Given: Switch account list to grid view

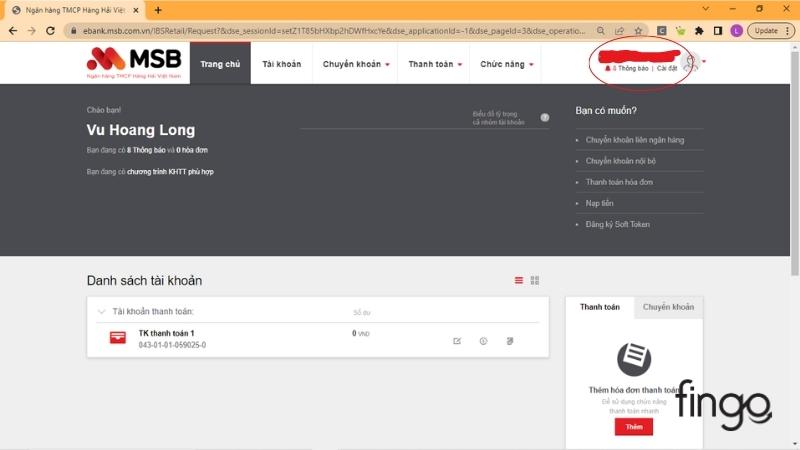Looking at the screenshot, I should click(535, 280).
